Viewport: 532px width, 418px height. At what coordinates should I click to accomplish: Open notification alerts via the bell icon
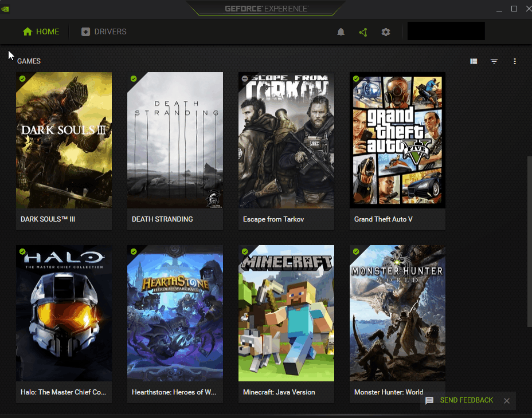[x=341, y=32]
